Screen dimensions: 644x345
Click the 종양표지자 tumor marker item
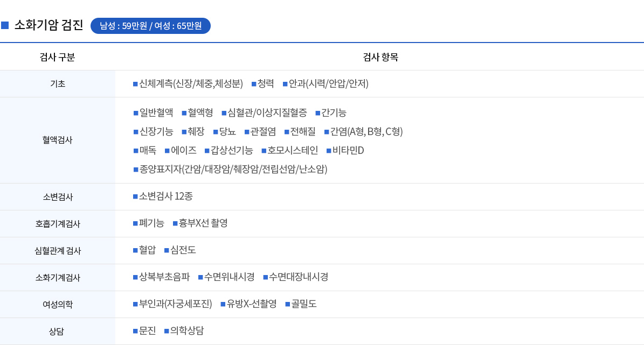[233, 170]
